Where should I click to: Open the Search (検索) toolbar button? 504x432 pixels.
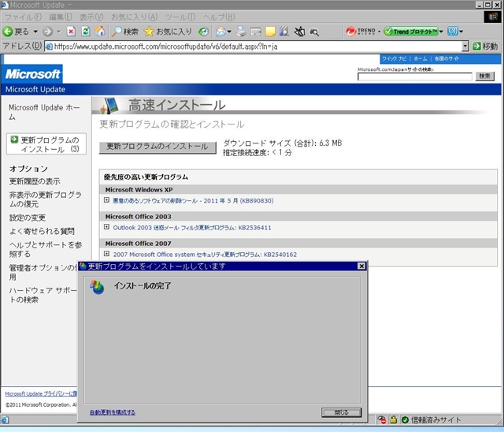coord(124,32)
